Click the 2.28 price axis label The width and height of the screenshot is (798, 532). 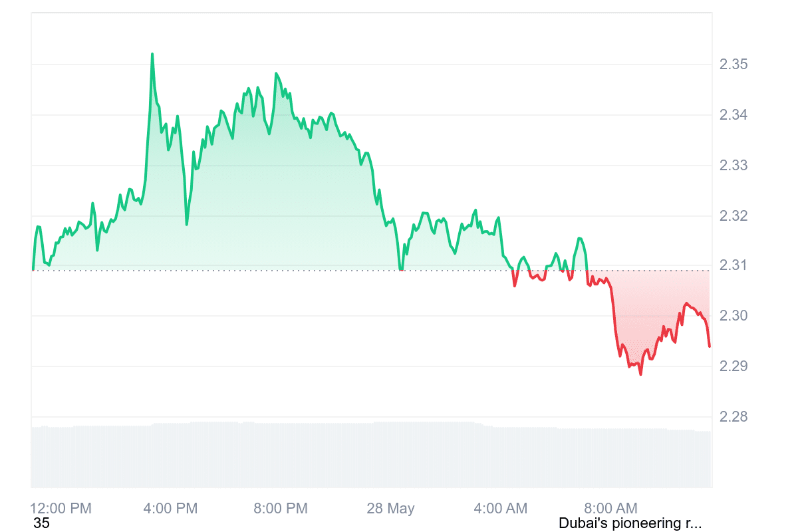pos(733,417)
